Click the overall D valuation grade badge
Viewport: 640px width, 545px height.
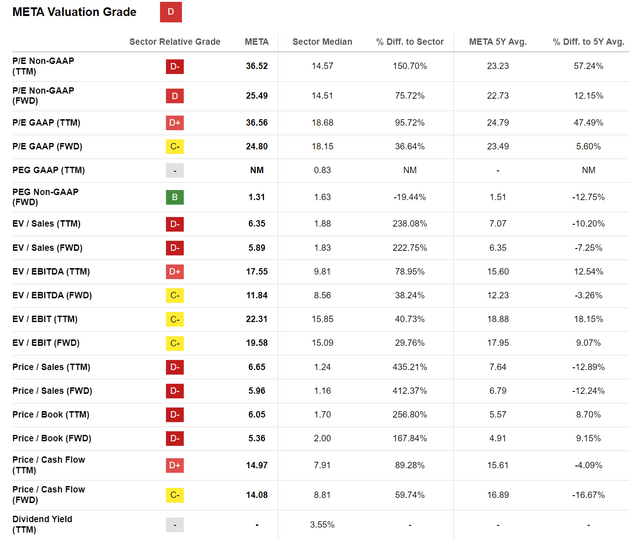point(170,12)
